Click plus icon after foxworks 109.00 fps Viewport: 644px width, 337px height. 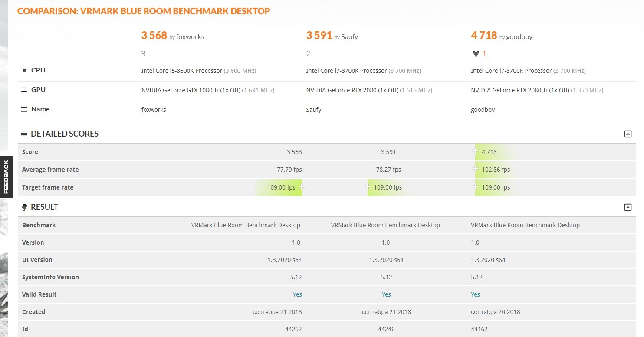coord(302,187)
